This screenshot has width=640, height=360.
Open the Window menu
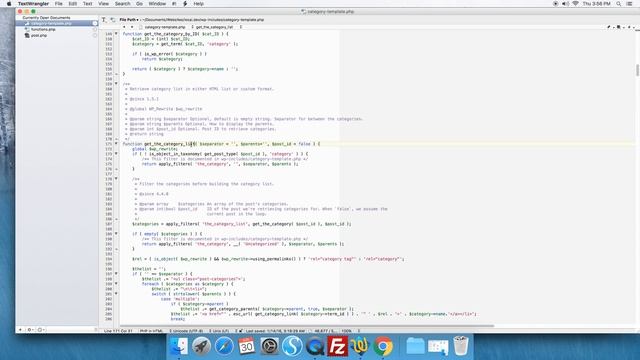157,4
